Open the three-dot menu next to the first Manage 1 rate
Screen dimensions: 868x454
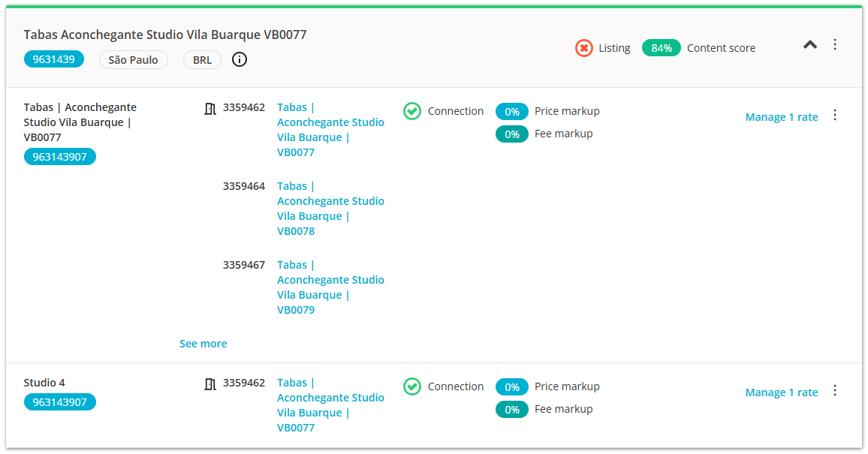pos(835,116)
